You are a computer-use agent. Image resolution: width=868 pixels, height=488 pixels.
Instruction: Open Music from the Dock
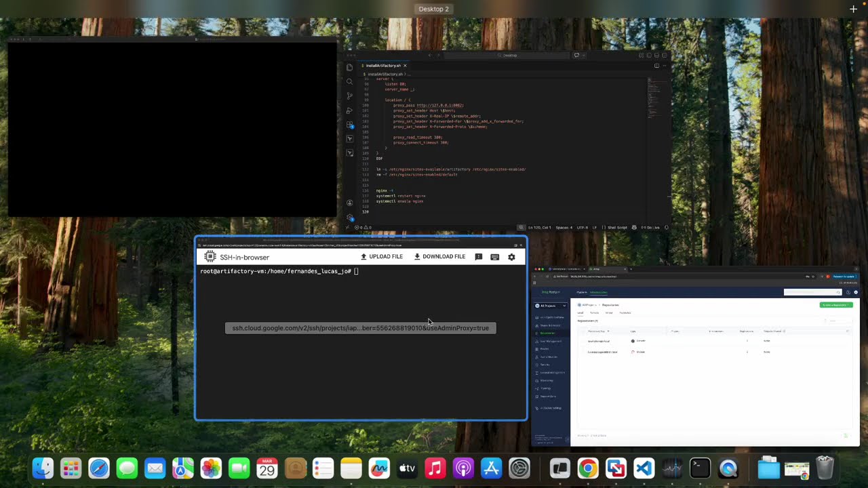pos(435,468)
